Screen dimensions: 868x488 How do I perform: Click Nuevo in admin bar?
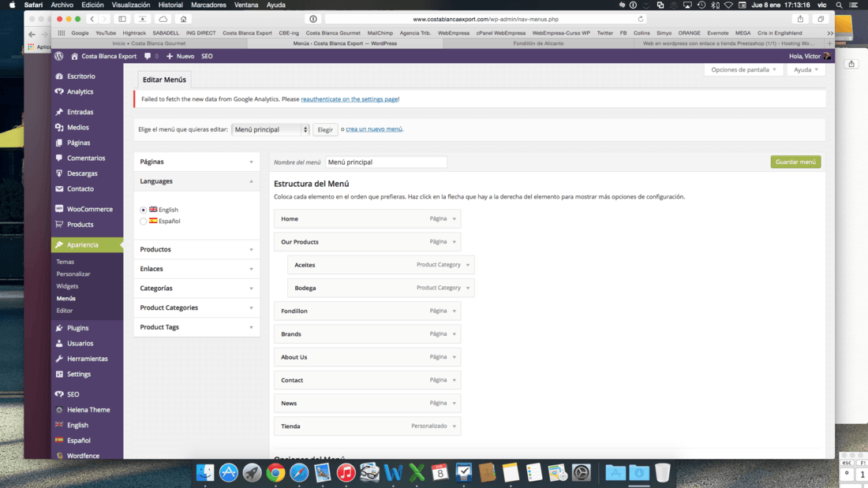click(181, 56)
